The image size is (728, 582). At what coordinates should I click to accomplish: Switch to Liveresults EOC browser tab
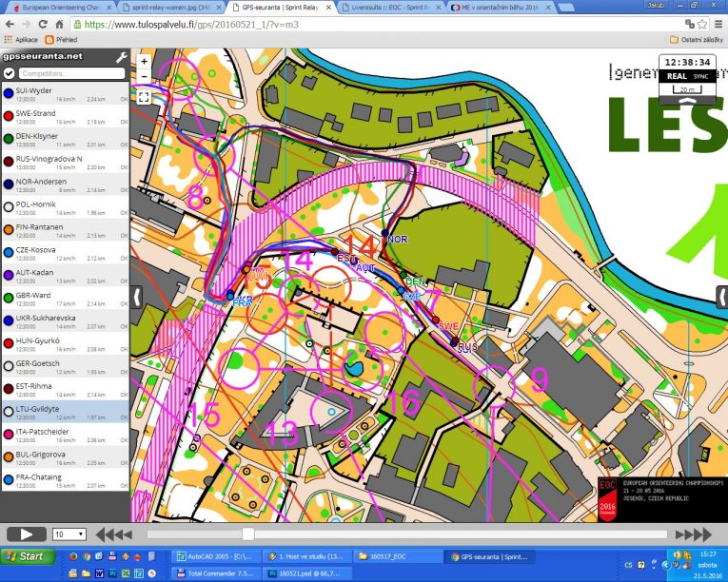coord(391,8)
